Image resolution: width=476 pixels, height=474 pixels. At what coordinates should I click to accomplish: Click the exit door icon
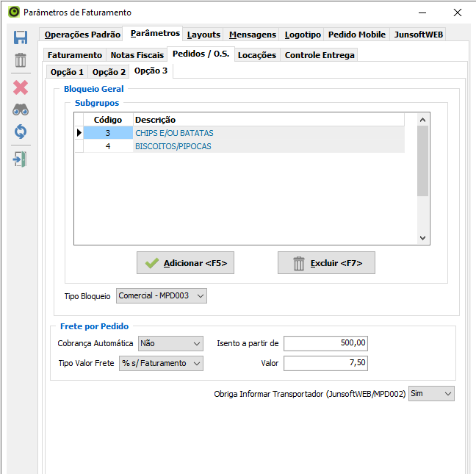tap(21, 159)
